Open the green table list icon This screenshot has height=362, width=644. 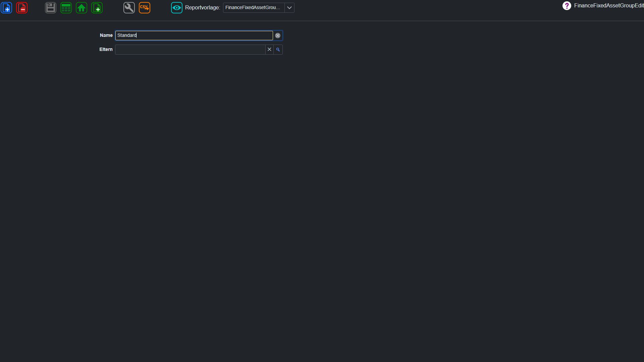(x=66, y=8)
